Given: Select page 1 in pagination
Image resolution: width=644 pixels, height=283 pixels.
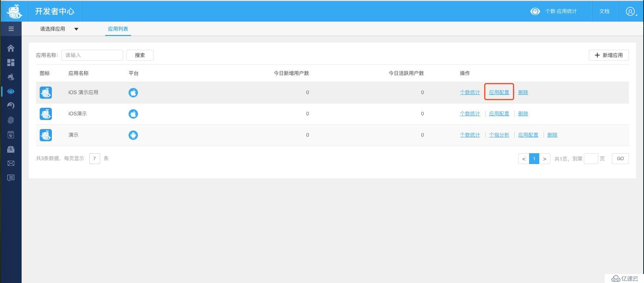Looking at the screenshot, I should [534, 159].
